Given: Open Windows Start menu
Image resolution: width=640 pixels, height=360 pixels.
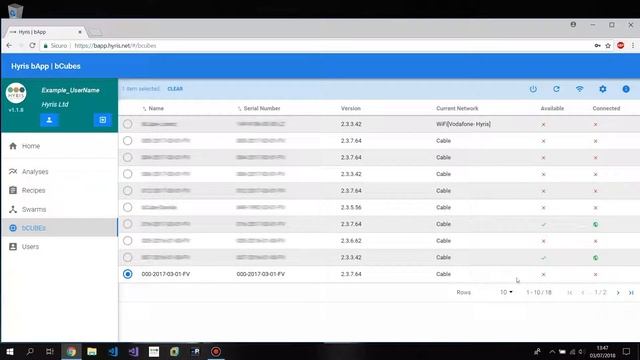Looking at the screenshot, I should (10, 351).
